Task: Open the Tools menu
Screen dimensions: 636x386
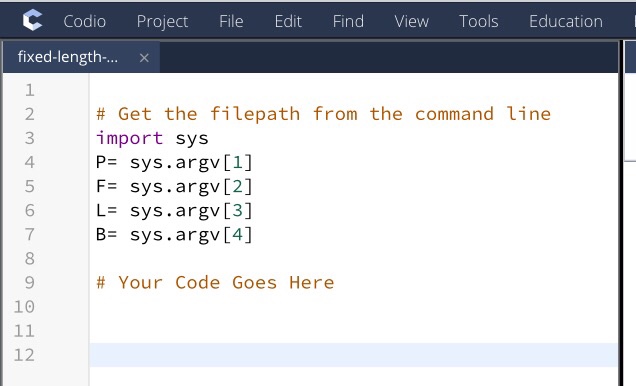Action: point(479,21)
